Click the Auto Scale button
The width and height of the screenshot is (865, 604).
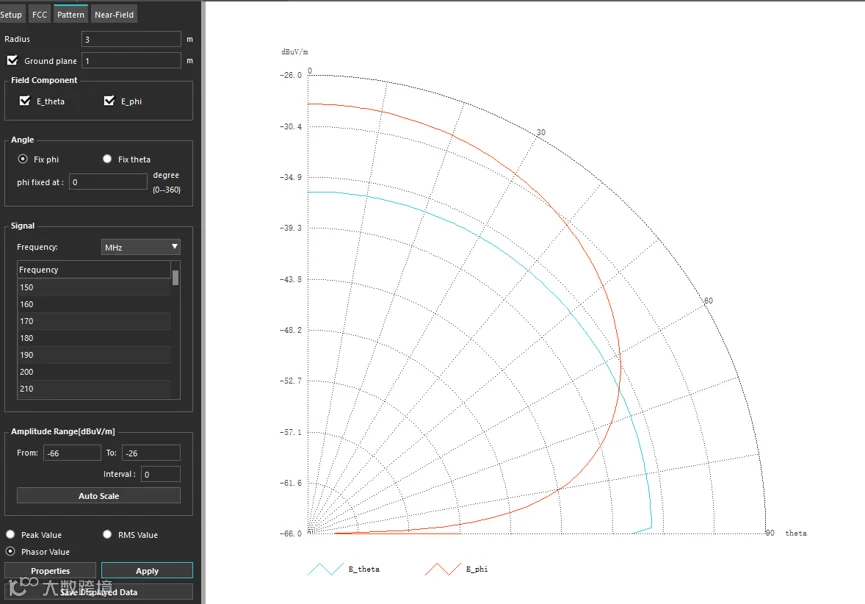[99, 496]
